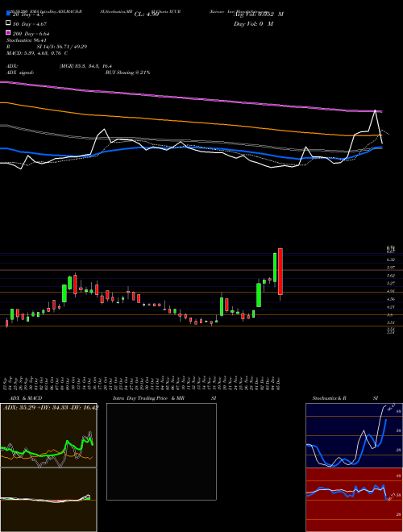Click the white 50 Day legend swatch
Viewport: 403px width, 532px height.
(8, 23)
